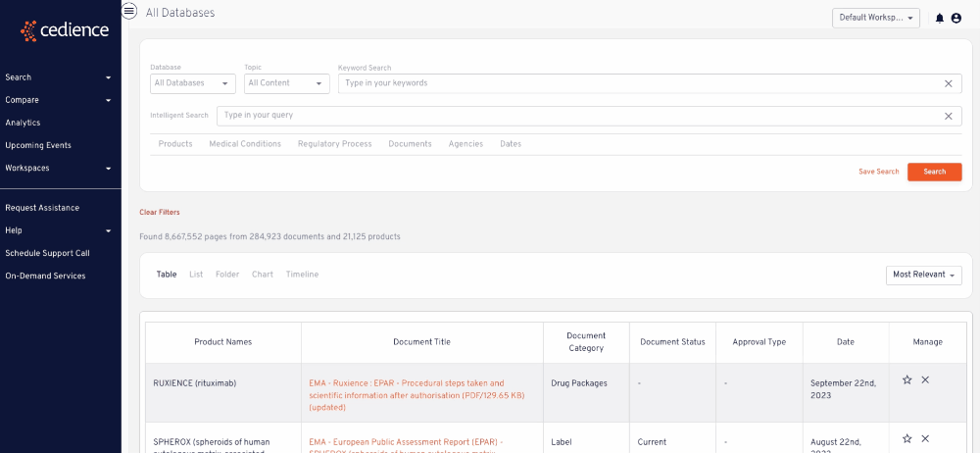Select the Products filter tab

coord(175,144)
